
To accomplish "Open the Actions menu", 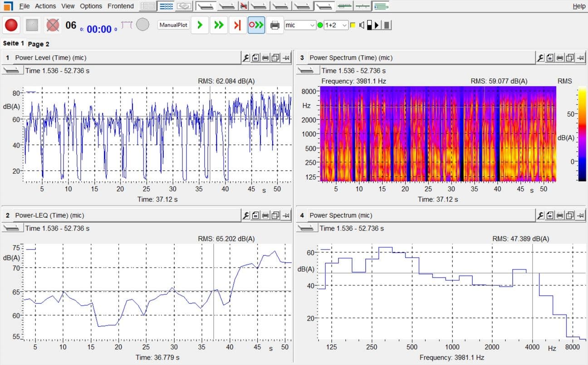I will [45, 6].
